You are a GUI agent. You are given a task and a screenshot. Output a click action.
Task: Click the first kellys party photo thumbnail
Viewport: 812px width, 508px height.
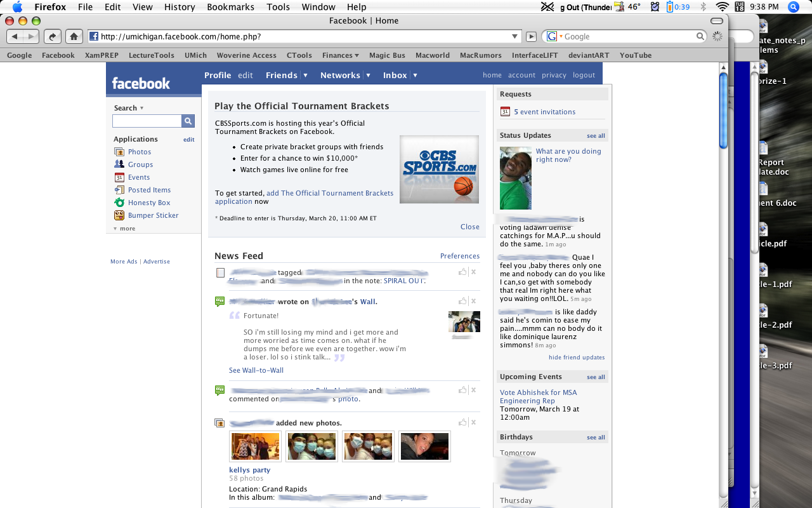(256, 446)
